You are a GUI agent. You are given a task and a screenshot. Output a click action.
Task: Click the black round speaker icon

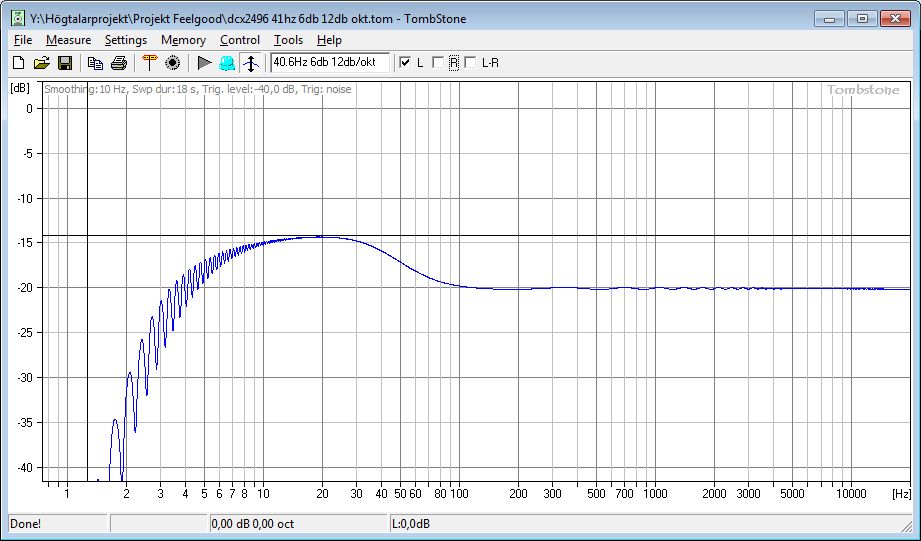(173, 63)
